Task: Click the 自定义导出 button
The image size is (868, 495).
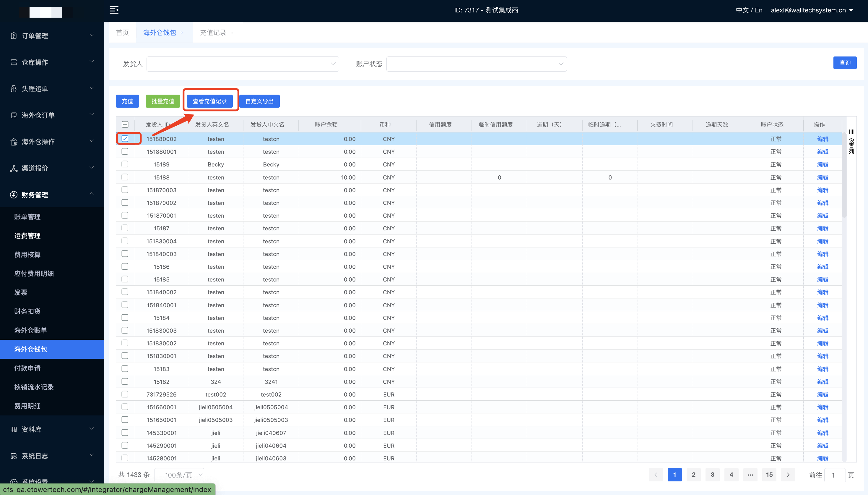Action: (259, 101)
